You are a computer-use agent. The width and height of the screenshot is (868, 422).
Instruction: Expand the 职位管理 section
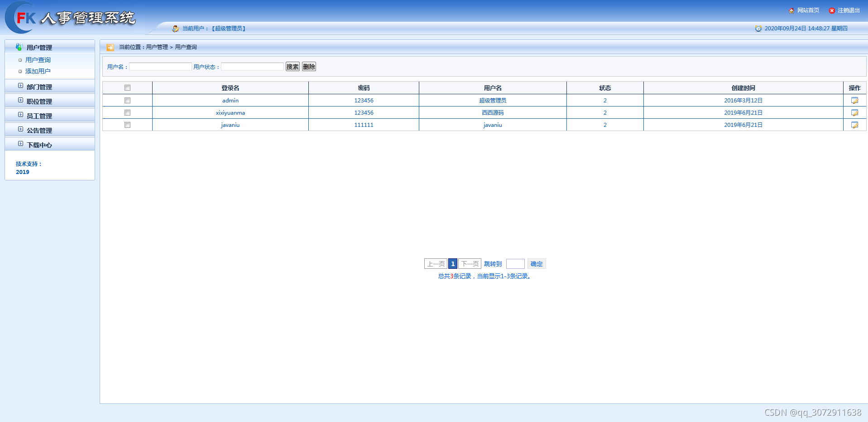pyautogui.click(x=50, y=101)
